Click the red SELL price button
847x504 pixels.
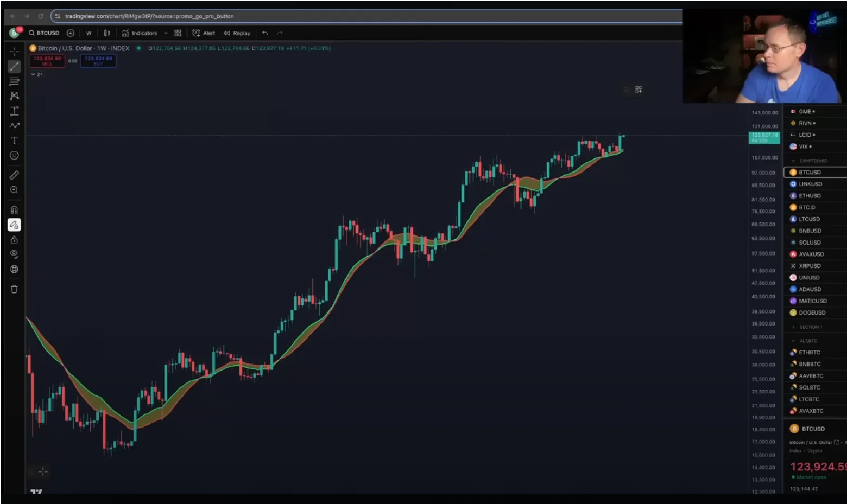coord(47,61)
